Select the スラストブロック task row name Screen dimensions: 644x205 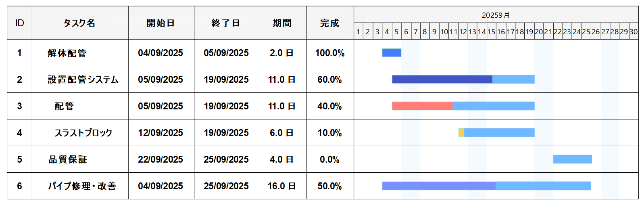tap(83, 133)
